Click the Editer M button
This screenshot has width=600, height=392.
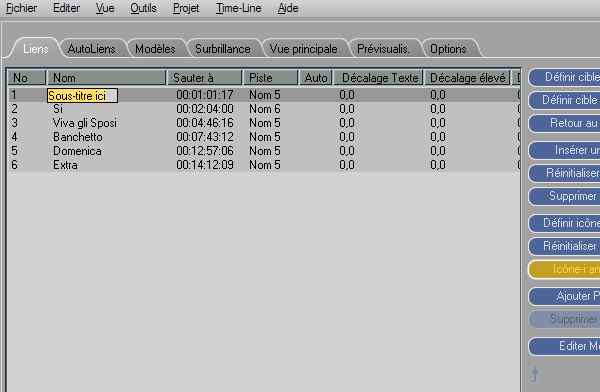[564, 346]
